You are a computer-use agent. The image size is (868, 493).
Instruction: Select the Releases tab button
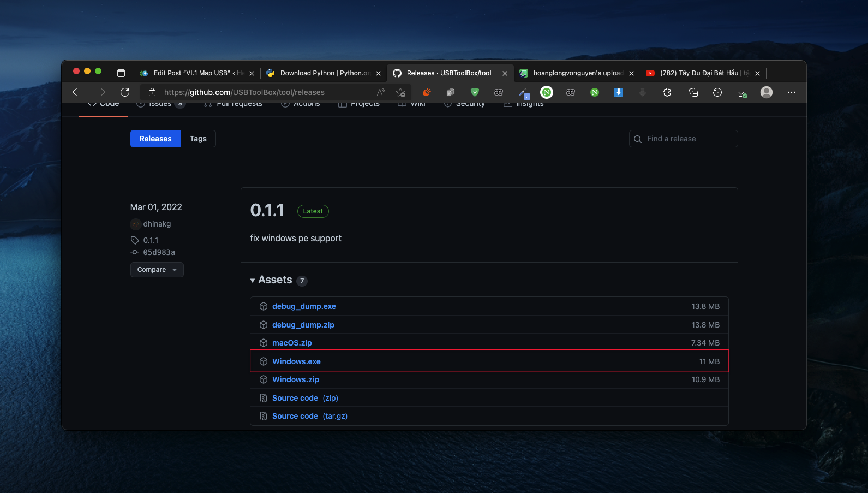(155, 139)
